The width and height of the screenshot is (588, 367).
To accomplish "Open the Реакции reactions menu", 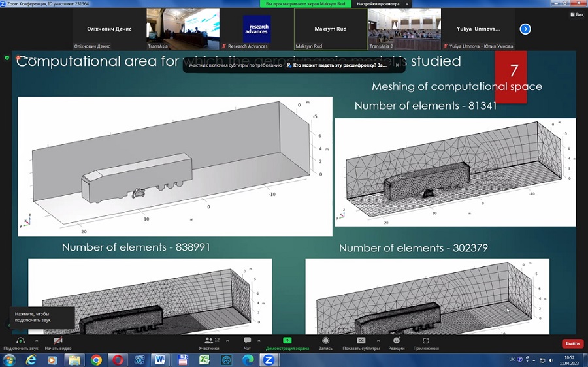I will tap(397, 340).
